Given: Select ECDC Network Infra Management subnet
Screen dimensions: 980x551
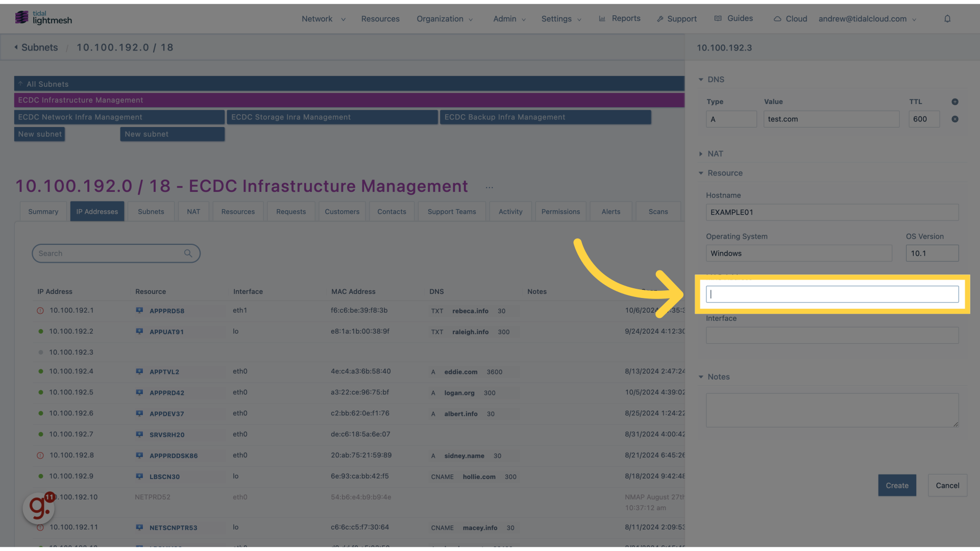Looking at the screenshot, I should click(119, 117).
